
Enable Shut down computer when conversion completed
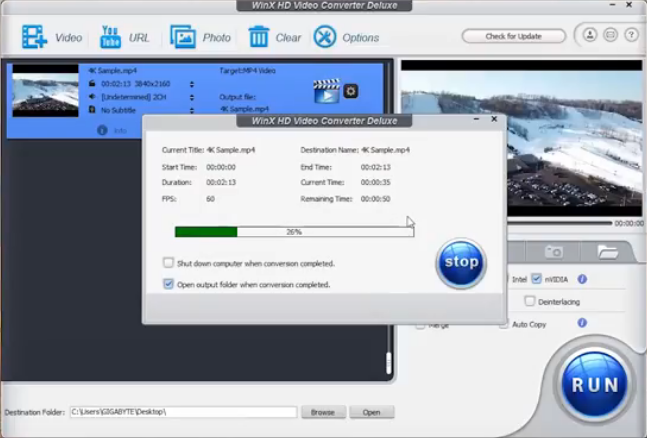tap(168, 263)
